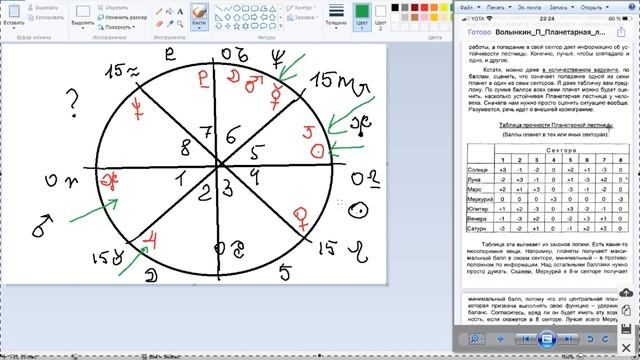
Task: Pick the orange color swatch
Action: 434,8
